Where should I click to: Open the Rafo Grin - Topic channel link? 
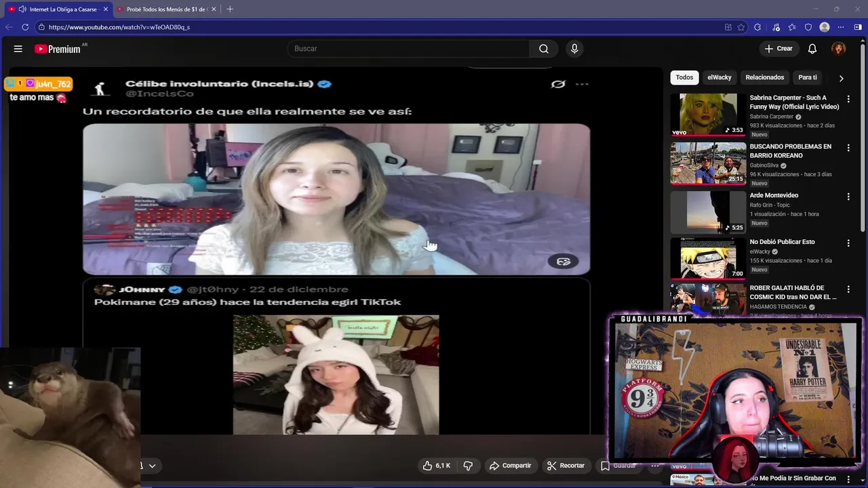tap(770, 205)
